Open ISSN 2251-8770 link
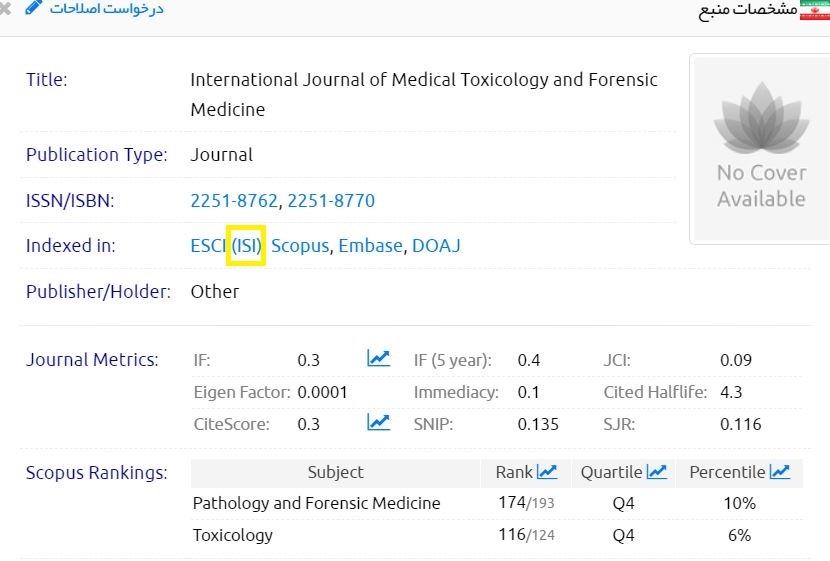The image size is (830, 561). click(331, 201)
